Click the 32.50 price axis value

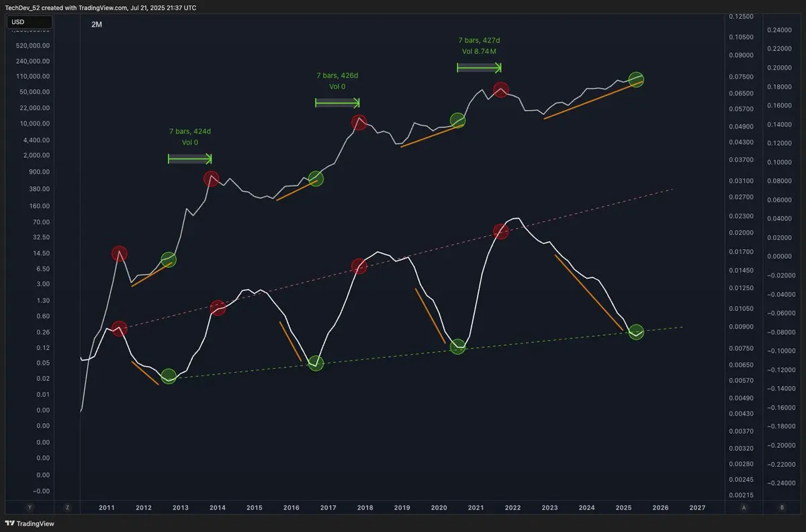pos(41,237)
